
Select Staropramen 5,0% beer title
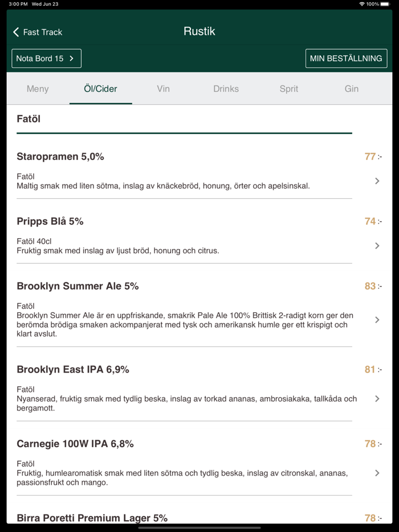click(x=60, y=157)
